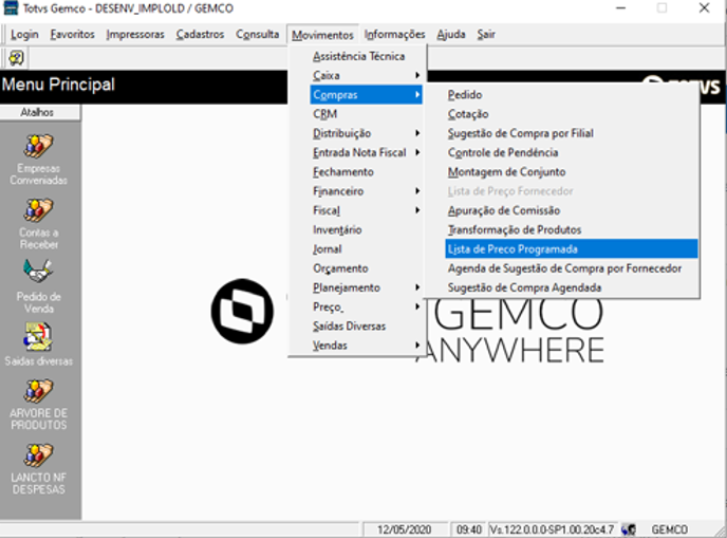Expand the Financeiro submenu
Screen dimensions: 727x538
click(366, 191)
